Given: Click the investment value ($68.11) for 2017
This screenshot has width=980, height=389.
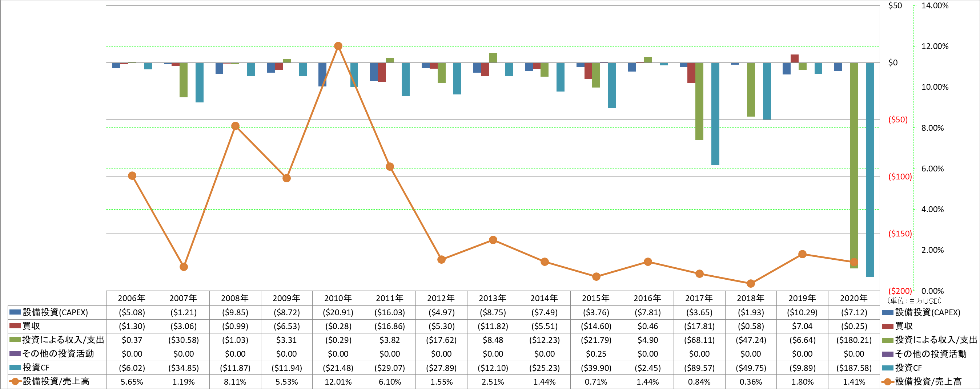Looking at the screenshot, I should (699, 340).
